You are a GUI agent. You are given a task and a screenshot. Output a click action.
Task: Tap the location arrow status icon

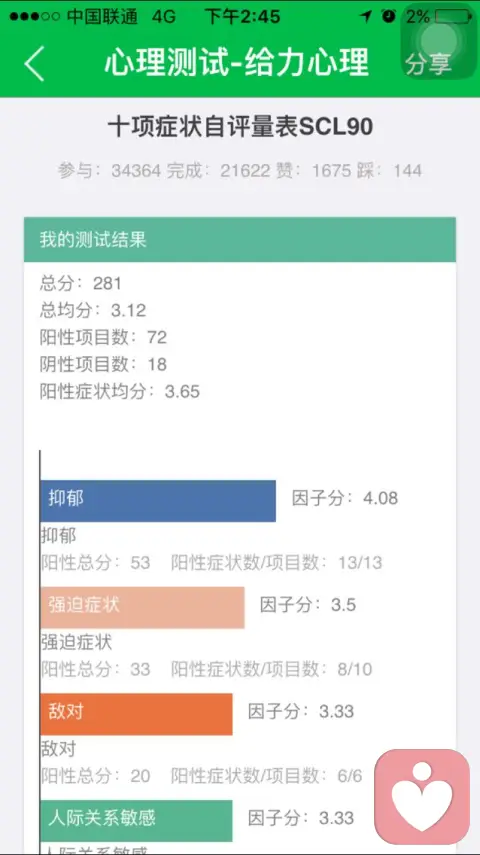click(x=366, y=17)
